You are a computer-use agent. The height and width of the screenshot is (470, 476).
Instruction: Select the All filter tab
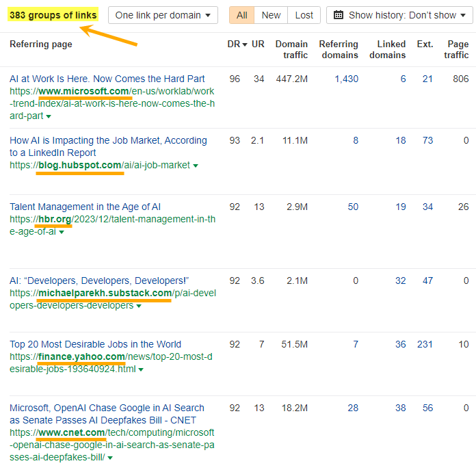click(241, 15)
